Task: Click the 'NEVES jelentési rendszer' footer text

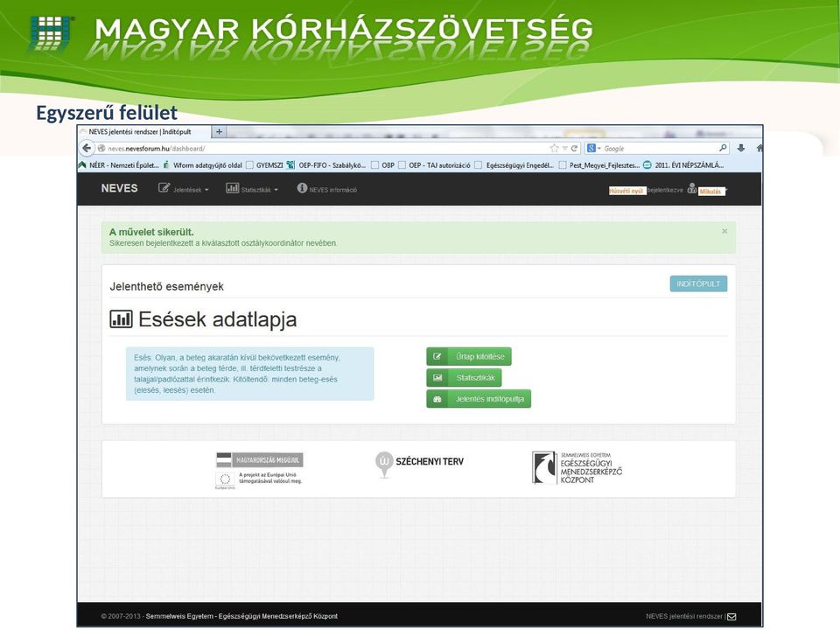Action: click(x=684, y=617)
